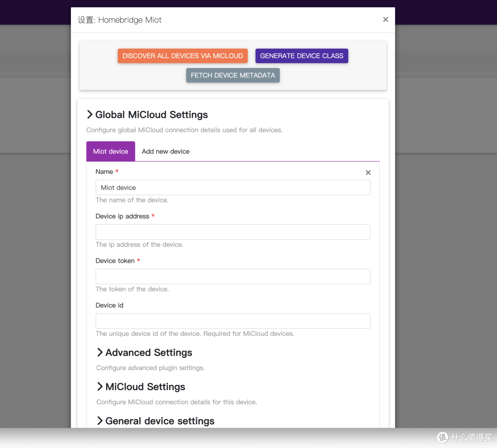Click the empty Device id input field
Screen dimensions: 497x448
[x=232, y=321]
